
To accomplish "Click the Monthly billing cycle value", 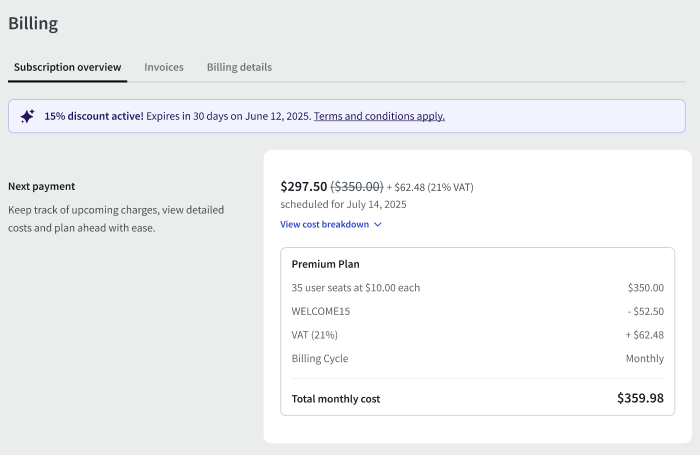I will [x=645, y=359].
